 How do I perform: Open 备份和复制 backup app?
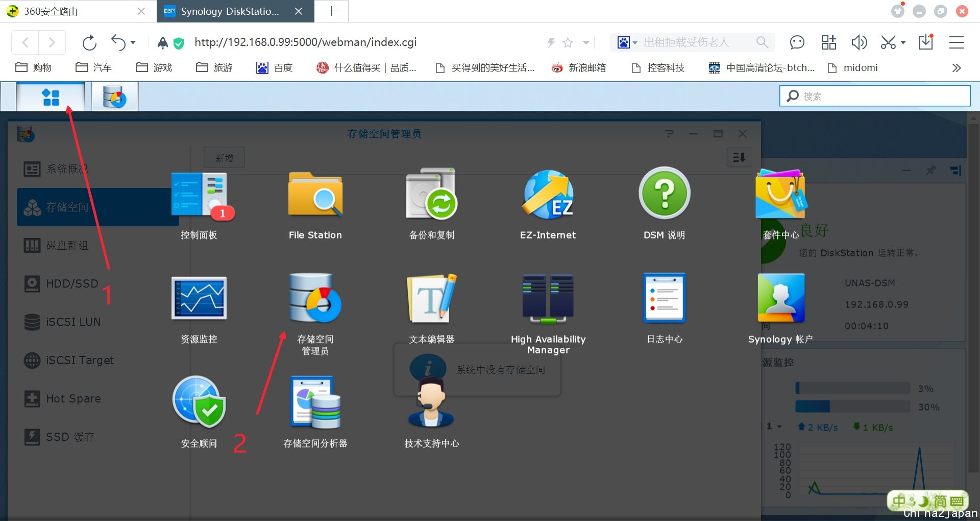pyautogui.click(x=431, y=204)
